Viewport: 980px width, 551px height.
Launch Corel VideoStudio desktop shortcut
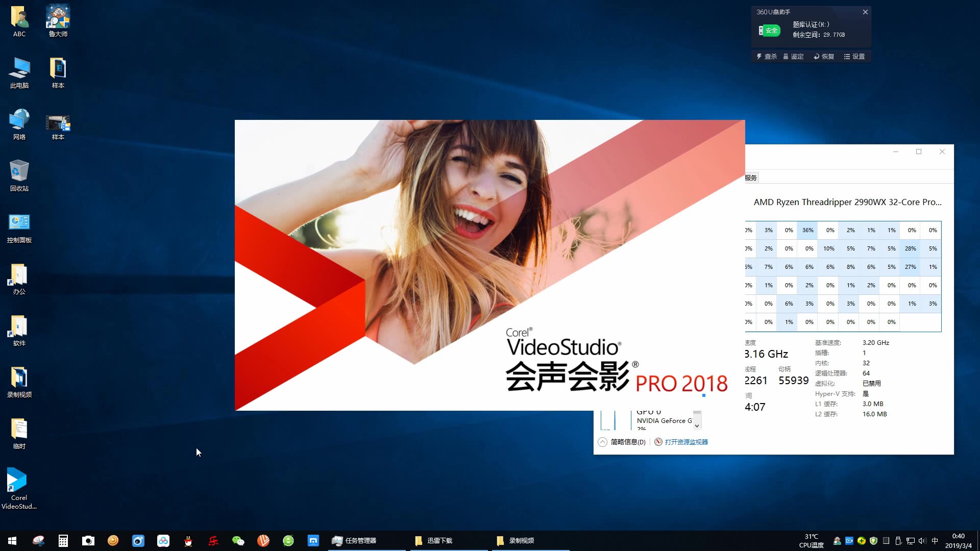click(x=19, y=488)
